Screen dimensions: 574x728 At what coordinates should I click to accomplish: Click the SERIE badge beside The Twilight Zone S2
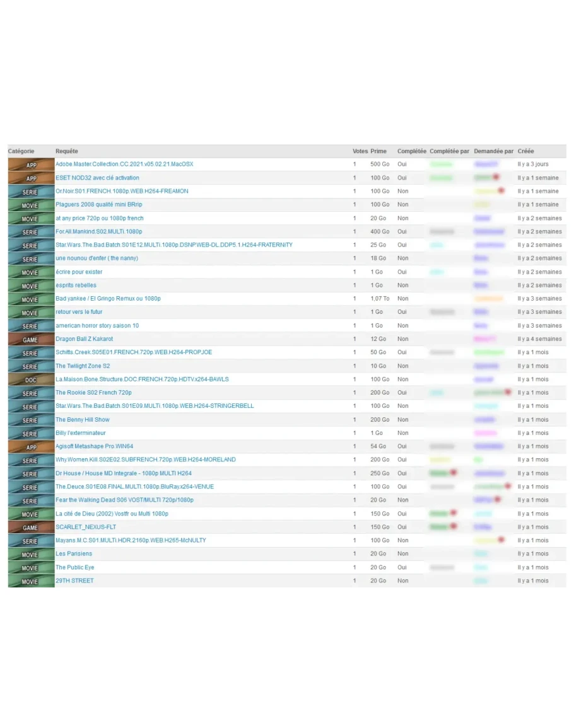pyautogui.click(x=31, y=366)
